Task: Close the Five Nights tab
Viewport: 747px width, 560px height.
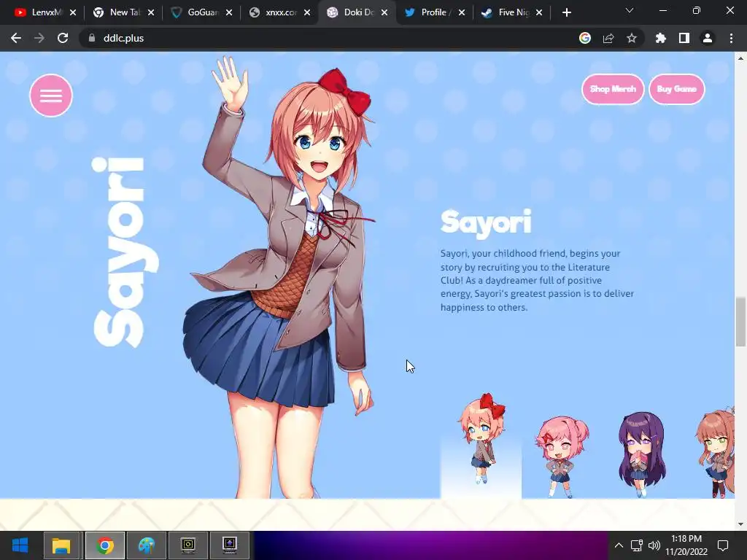Action: coord(539,12)
